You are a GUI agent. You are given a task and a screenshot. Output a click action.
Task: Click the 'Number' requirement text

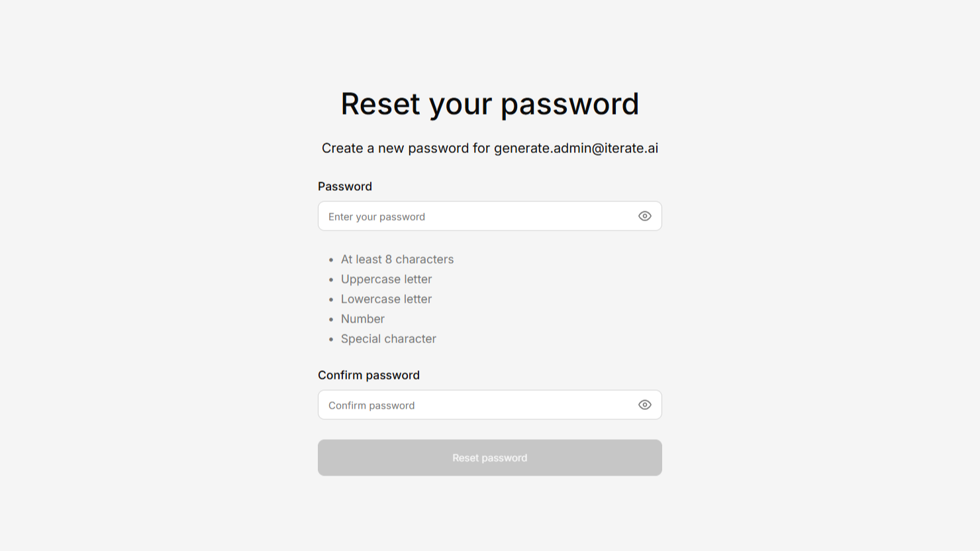(362, 319)
